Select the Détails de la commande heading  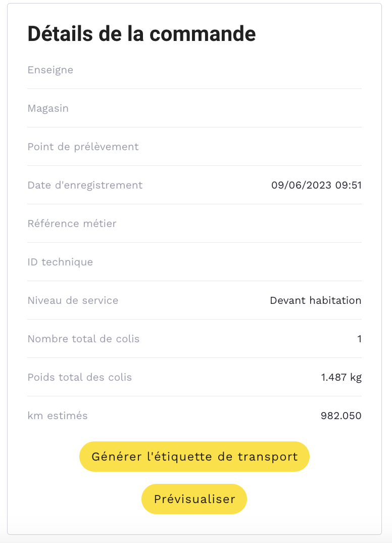point(141,34)
